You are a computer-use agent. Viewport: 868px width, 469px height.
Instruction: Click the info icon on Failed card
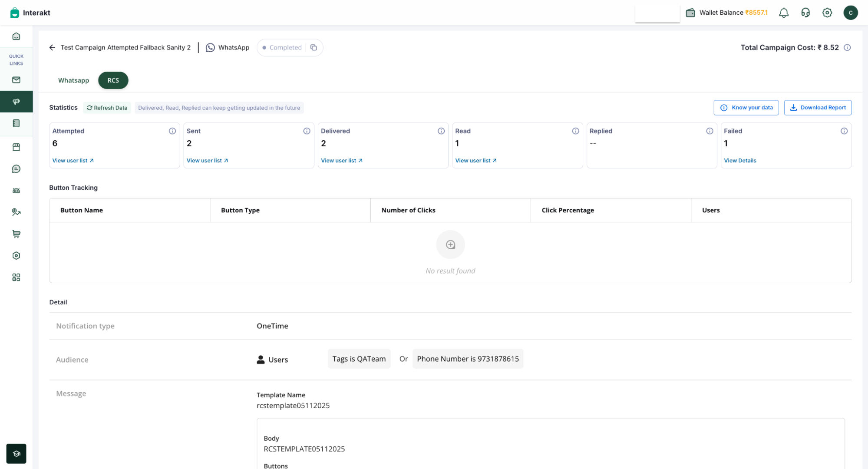[x=844, y=131]
